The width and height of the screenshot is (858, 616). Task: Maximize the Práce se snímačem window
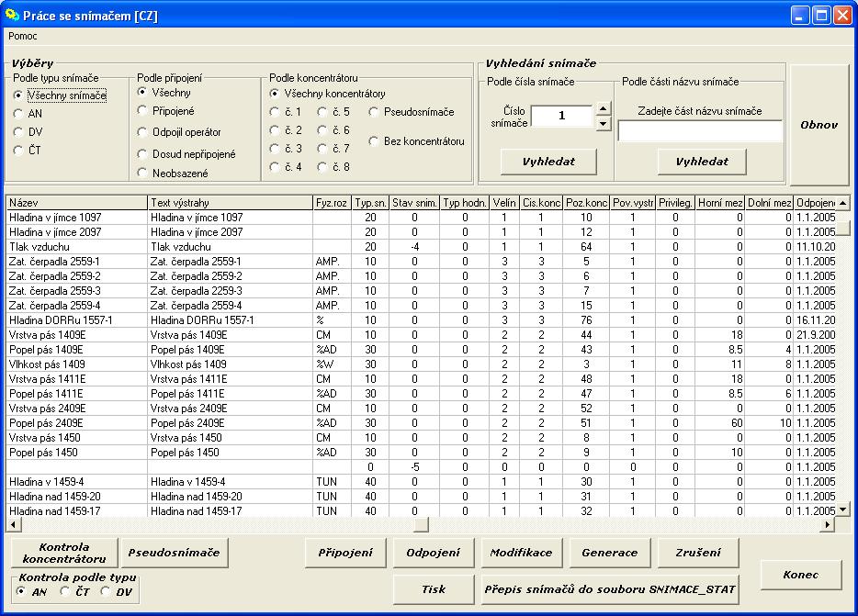tap(821, 16)
